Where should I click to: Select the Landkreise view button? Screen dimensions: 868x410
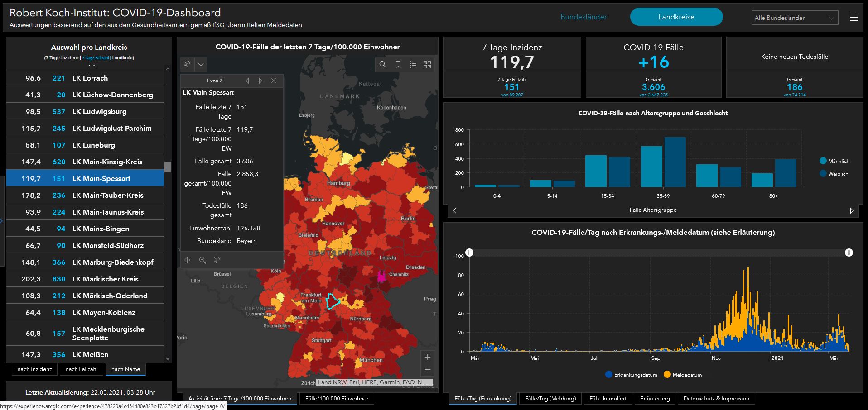coord(676,17)
